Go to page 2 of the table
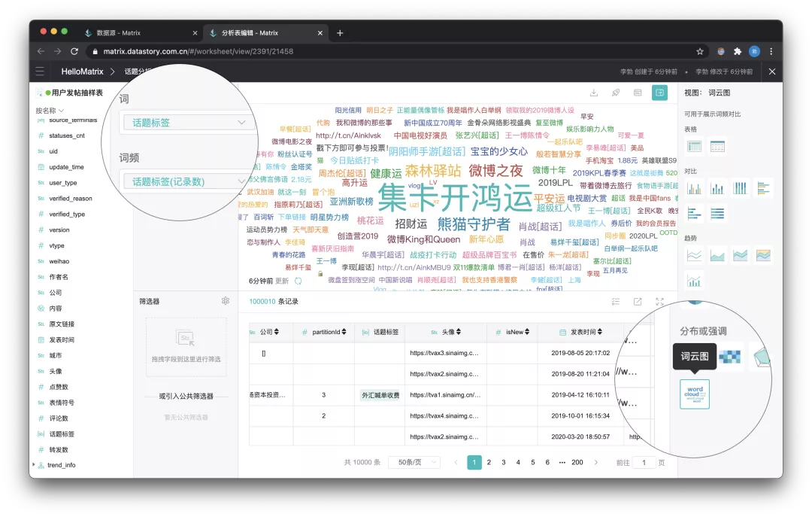 (489, 462)
